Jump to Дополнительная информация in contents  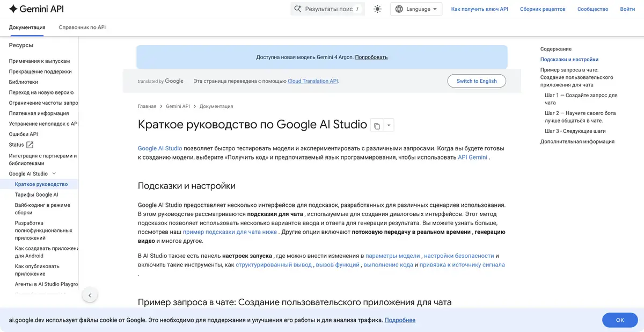coord(577,142)
